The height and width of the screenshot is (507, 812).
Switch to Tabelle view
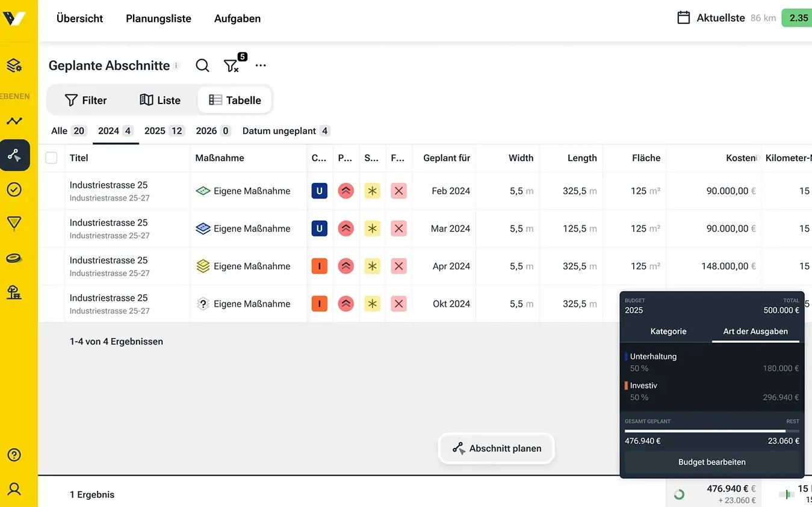235,100
